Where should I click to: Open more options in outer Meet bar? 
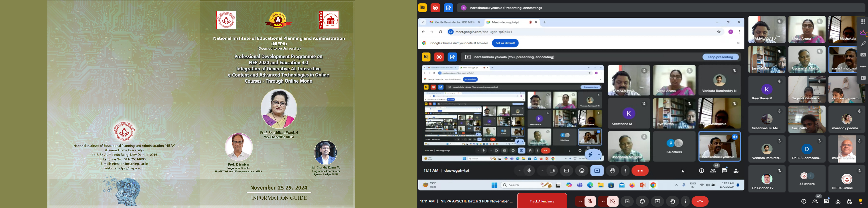[x=685, y=202]
